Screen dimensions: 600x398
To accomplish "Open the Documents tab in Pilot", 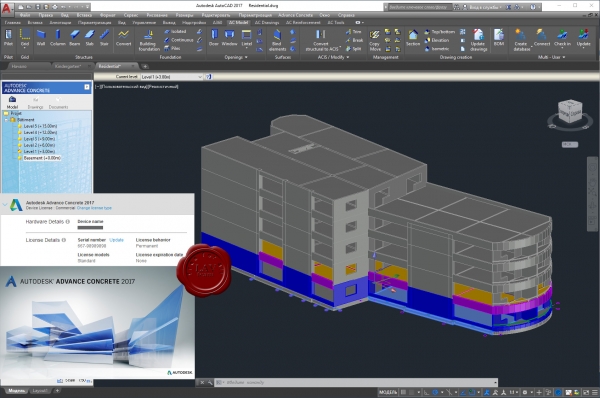I will click(58, 103).
